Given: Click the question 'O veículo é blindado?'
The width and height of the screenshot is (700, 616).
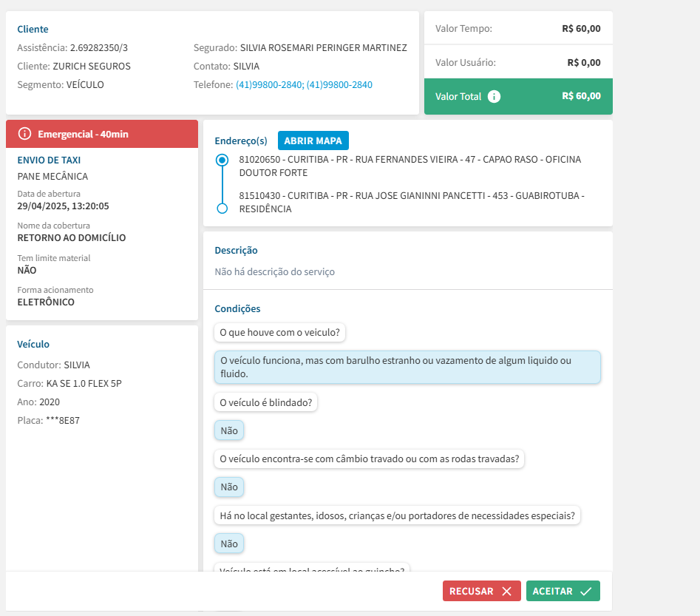Looking at the screenshot, I should (265, 403).
